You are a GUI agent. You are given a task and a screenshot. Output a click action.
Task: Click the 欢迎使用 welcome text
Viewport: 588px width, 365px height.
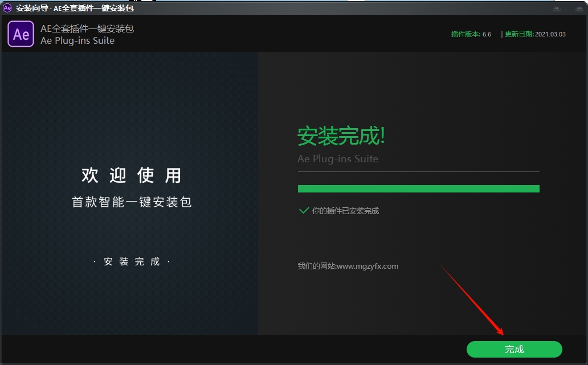[x=132, y=175]
